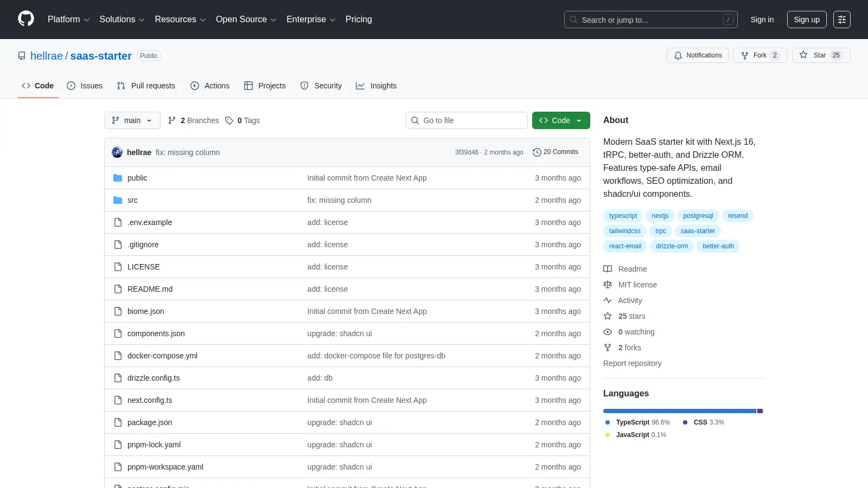The height and width of the screenshot is (488, 868).
Task: Click the Sign up button
Action: 807,20
